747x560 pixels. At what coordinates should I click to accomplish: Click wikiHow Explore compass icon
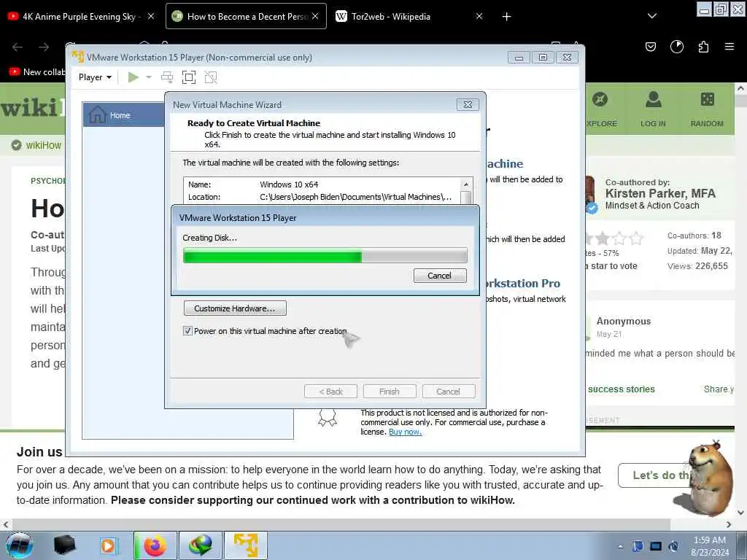(x=600, y=99)
